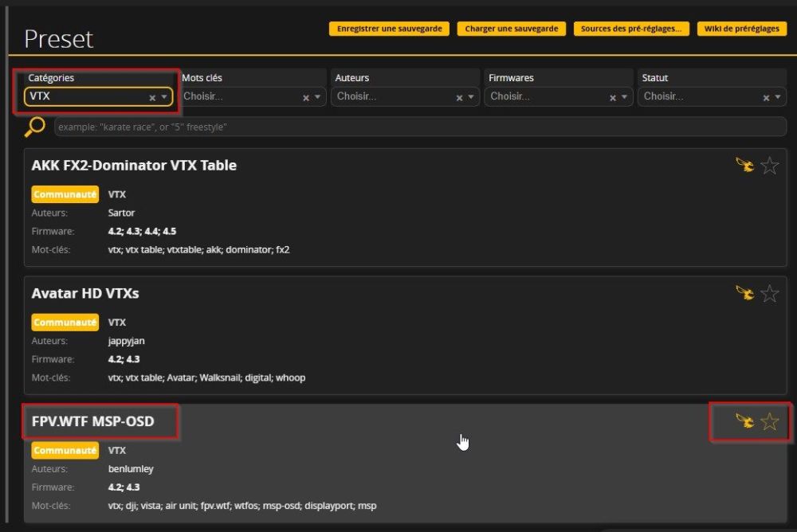
Task: Click the bee icon on FPV.WTF MSP-OSD card
Action: (x=744, y=421)
